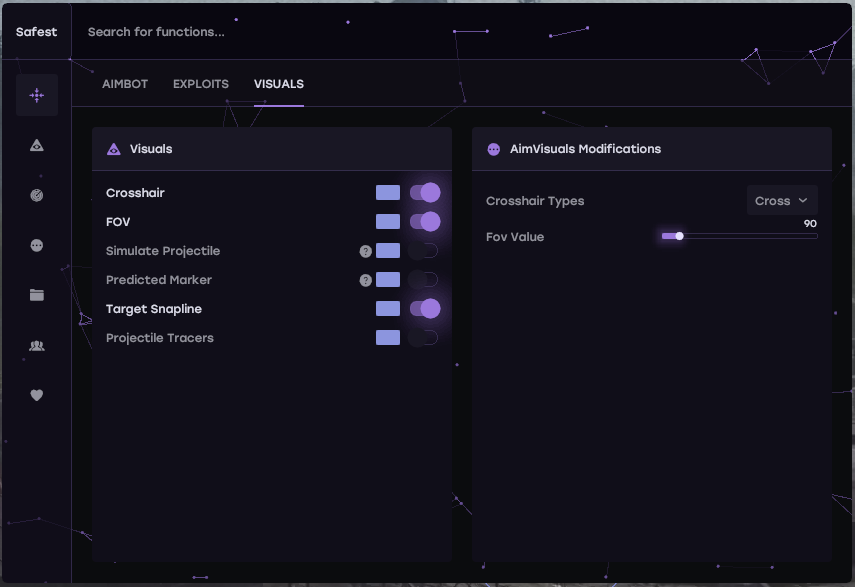Click the help icon beside Simulate Projectile
The image size is (855, 587).
366,251
